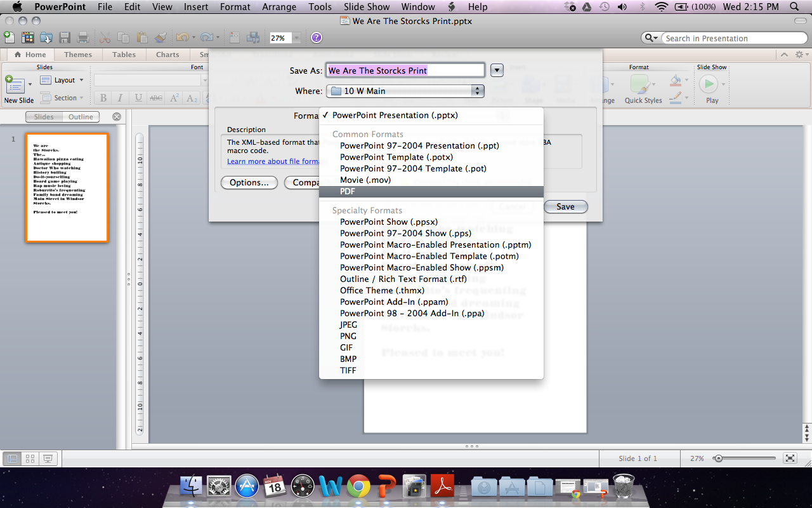Click the Media Browser toolbar icon
The width and height of the screenshot is (812, 508).
[x=253, y=37]
